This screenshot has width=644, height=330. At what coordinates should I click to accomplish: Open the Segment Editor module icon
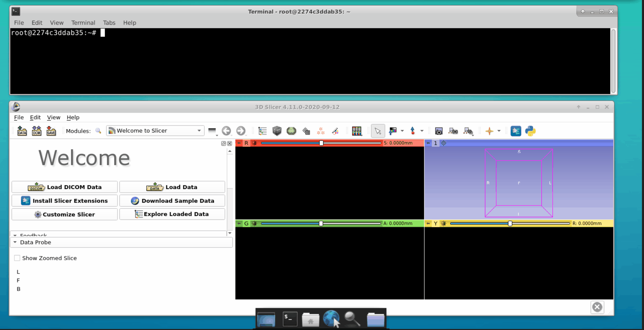335,131
